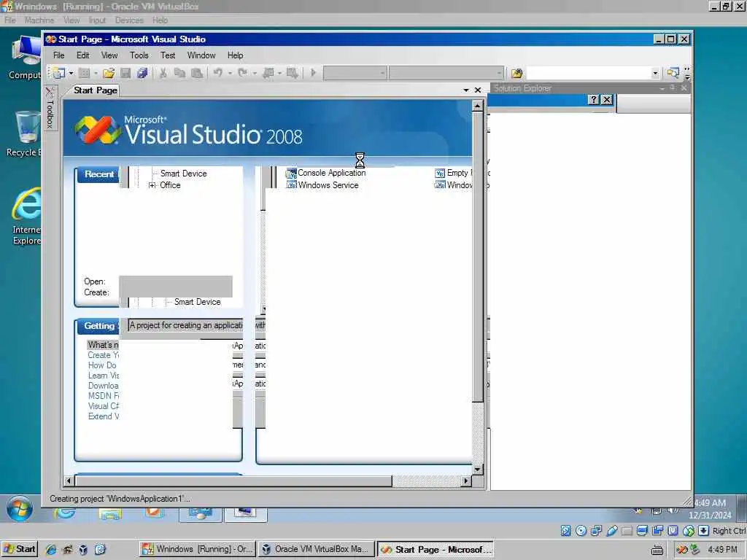Viewport: 747px width, 560px height.
Task: Open the active files tab dropdown arrow
Action: click(x=466, y=90)
